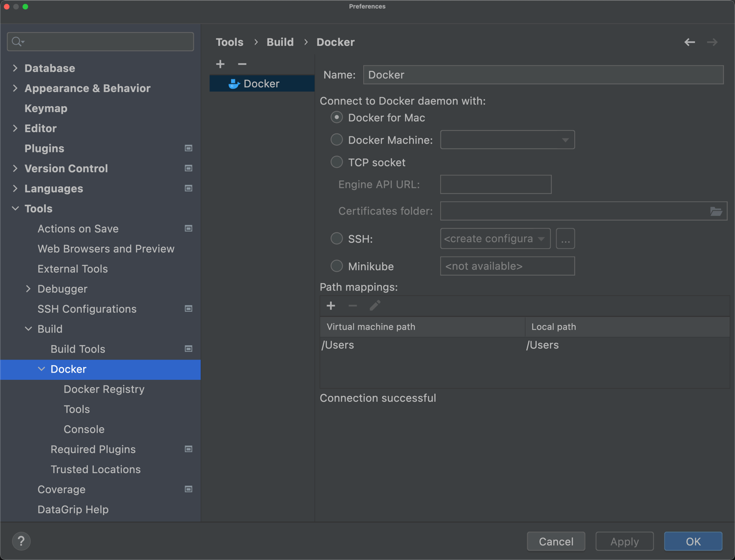
Task: Click the Name input field
Action: pos(543,74)
